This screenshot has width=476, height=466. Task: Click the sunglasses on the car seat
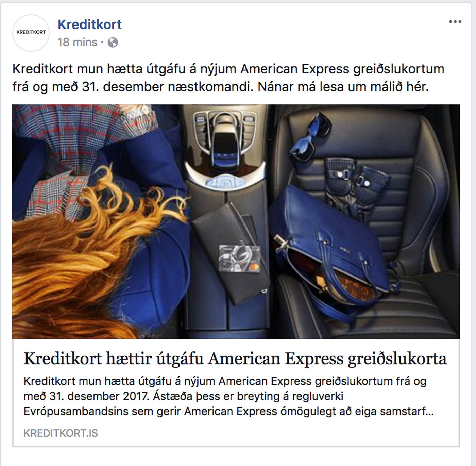[x=310, y=138]
